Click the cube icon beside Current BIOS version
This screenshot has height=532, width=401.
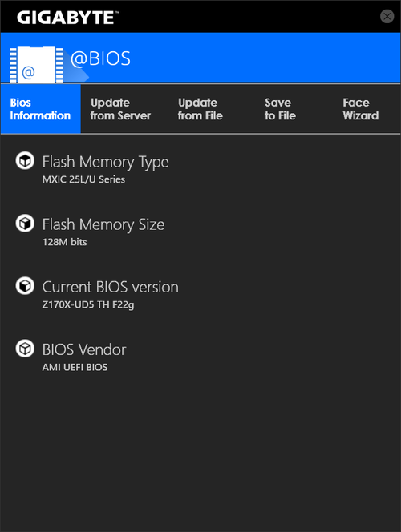25,286
